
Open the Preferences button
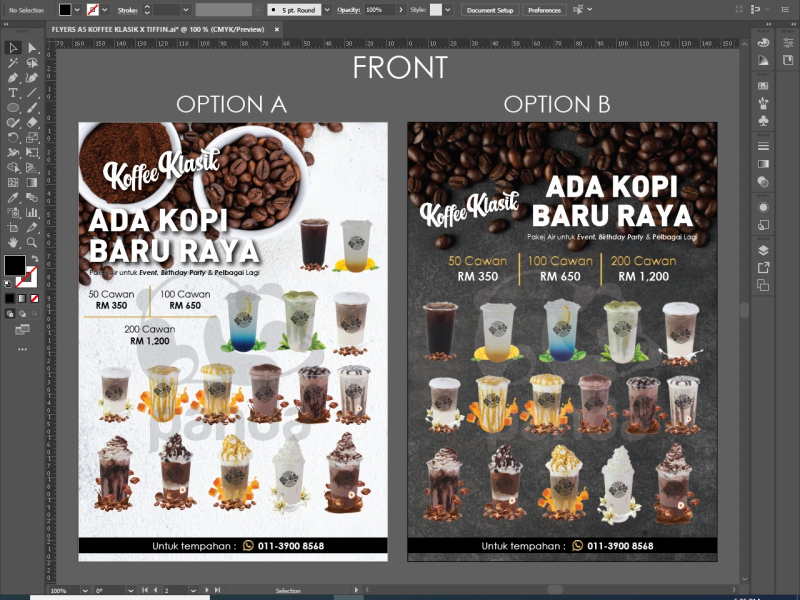(x=544, y=9)
